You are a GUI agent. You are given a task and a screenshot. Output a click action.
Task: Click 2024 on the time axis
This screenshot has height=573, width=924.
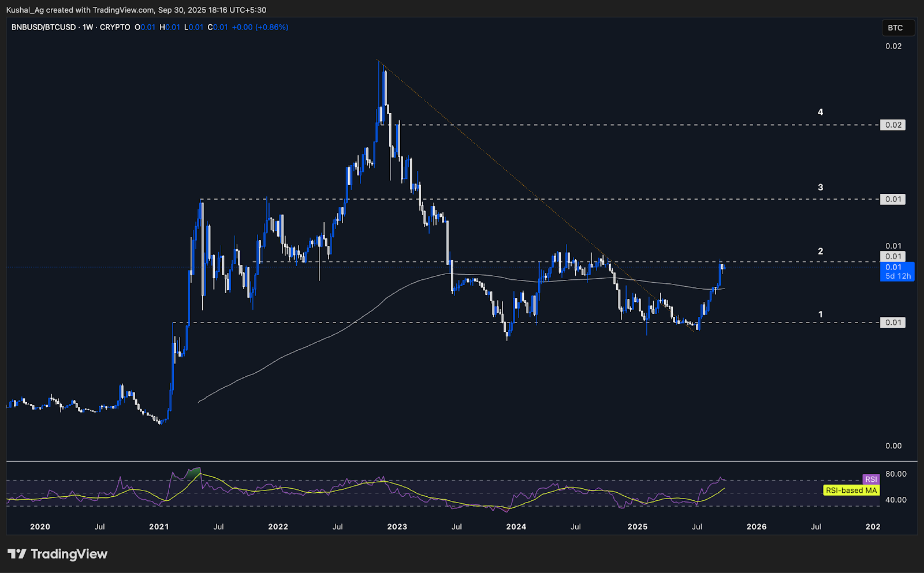pyautogui.click(x=516, y=526)
